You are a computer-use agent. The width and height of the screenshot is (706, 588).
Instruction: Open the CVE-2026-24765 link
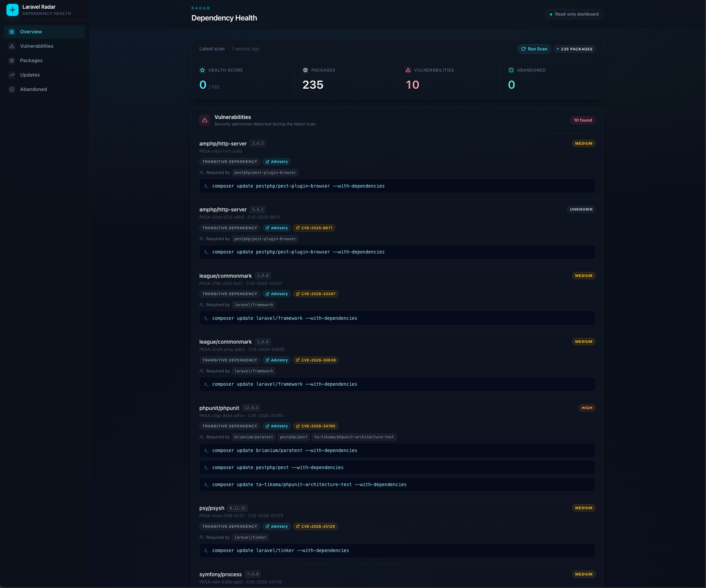click(x=316, y=426)
